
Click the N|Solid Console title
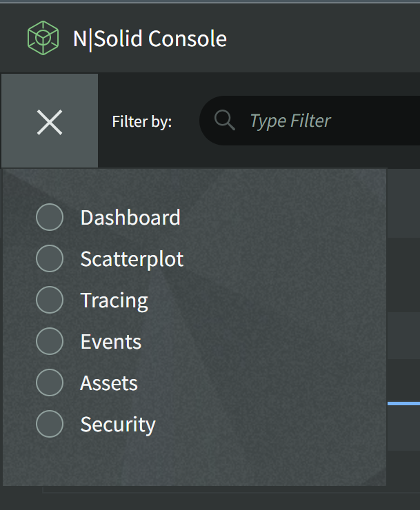(150, 39)
